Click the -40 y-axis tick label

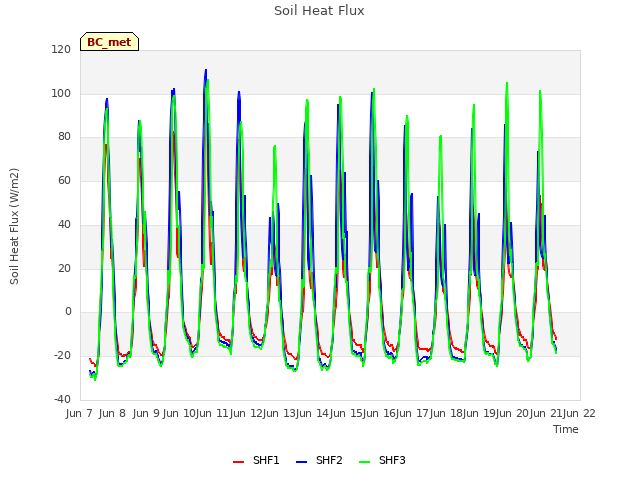pyautogui.click(x=62, y=399)
